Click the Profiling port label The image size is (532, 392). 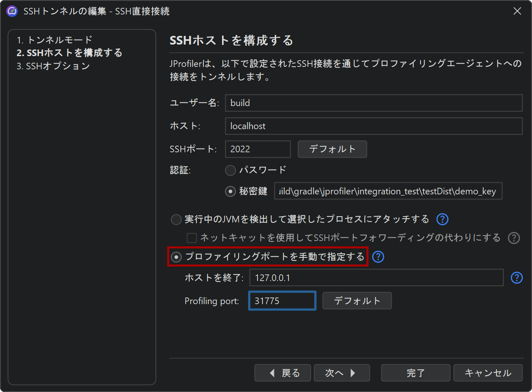pos(212,301)
